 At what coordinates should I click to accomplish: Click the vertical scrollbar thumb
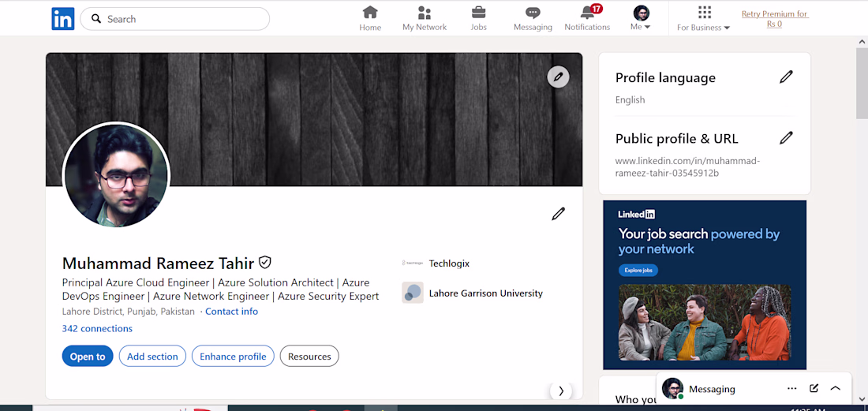coord(862,83)
